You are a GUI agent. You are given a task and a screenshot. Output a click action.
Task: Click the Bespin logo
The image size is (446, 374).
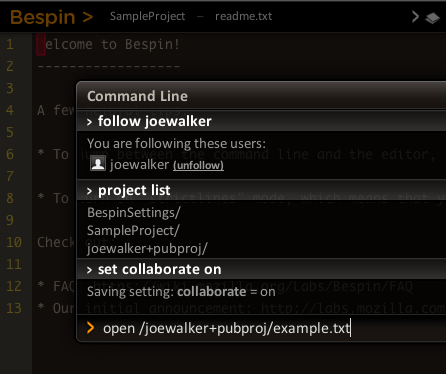43,17
